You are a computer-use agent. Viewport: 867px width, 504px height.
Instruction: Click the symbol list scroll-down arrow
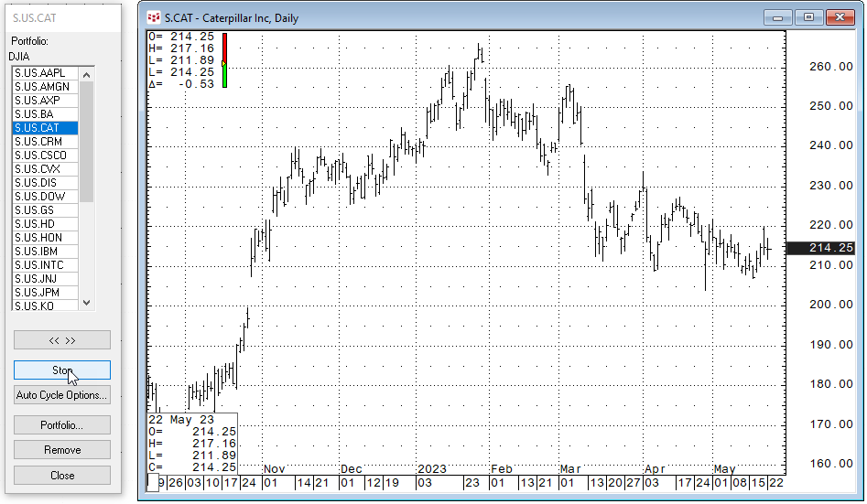click(86, 303)
